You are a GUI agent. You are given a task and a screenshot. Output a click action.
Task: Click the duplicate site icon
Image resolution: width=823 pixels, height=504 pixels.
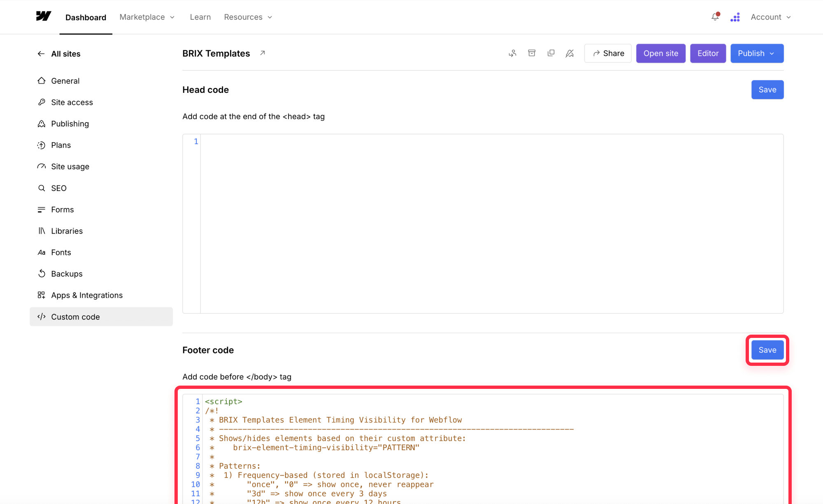[551, 53]
